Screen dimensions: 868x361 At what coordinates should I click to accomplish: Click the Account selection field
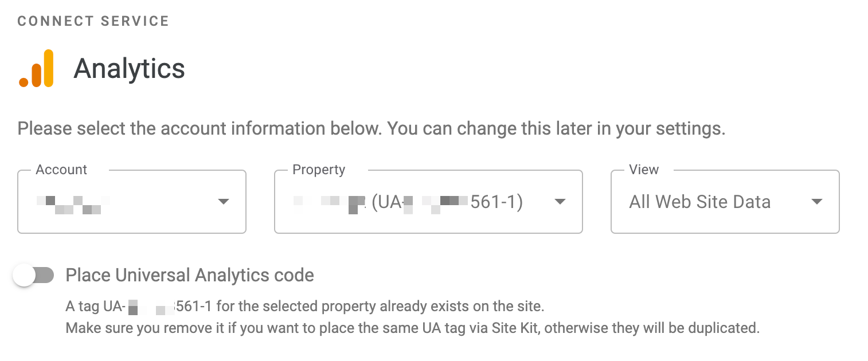click(x=131, y=202)
